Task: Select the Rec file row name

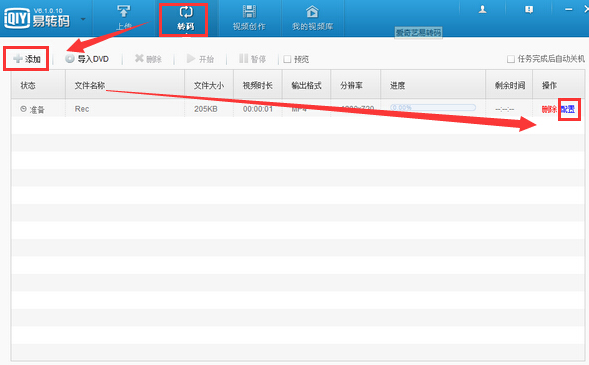Action: (x=82, y=109)
